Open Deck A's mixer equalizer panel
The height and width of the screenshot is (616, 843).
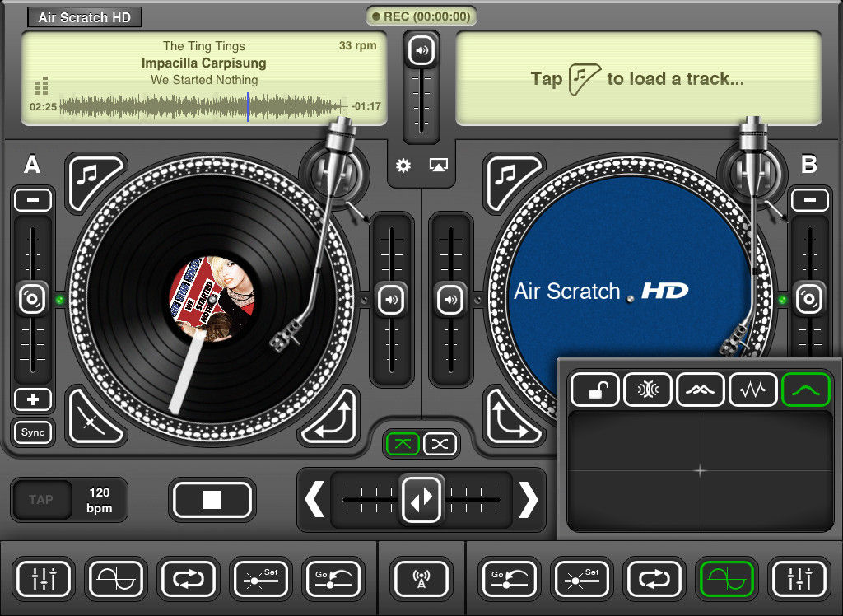44,578
